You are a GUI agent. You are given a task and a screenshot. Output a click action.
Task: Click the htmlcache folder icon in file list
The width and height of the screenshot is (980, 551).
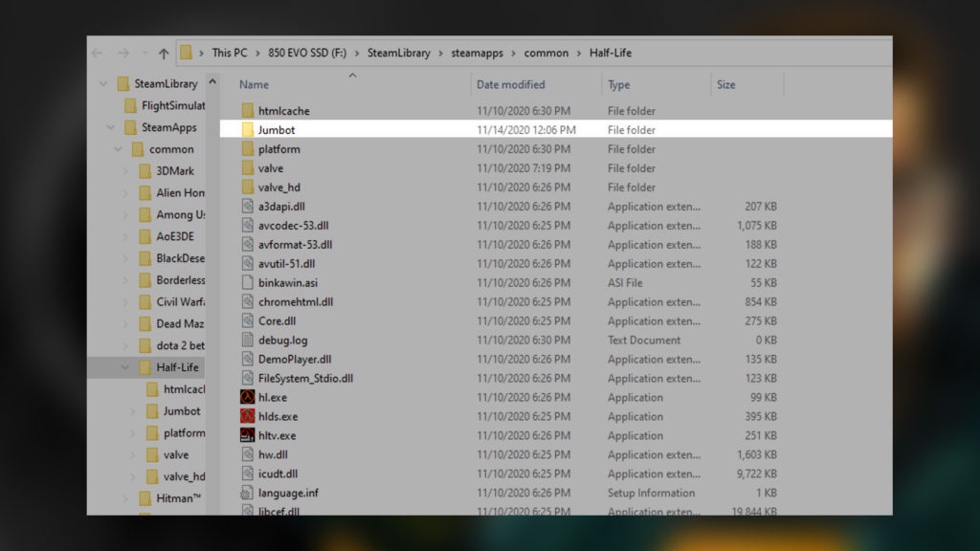[x=248, y=111]
